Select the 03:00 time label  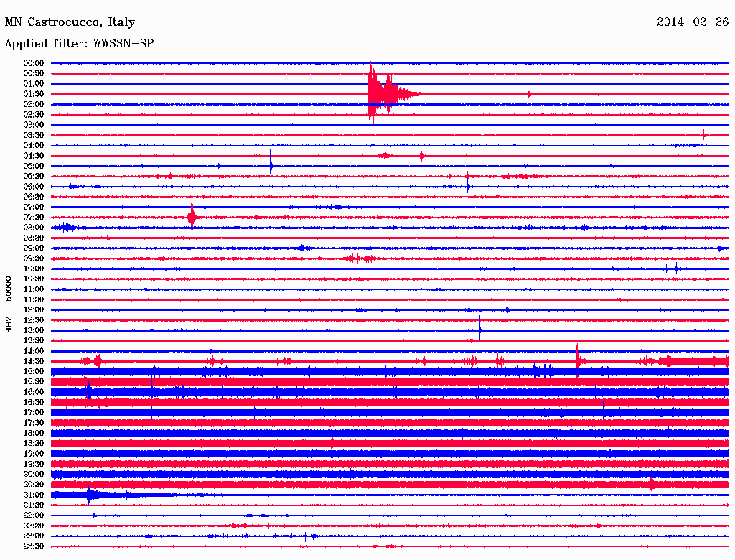click(33, 125)
